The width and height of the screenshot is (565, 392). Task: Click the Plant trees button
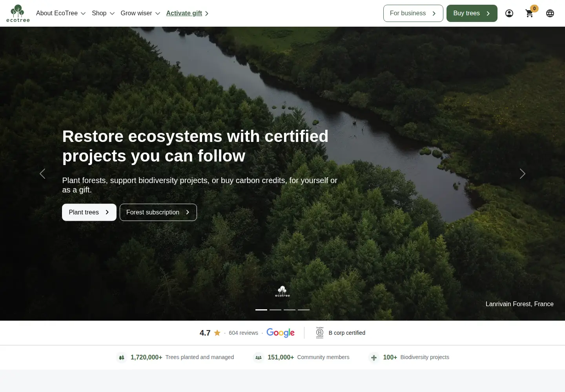tap(89, 212)
